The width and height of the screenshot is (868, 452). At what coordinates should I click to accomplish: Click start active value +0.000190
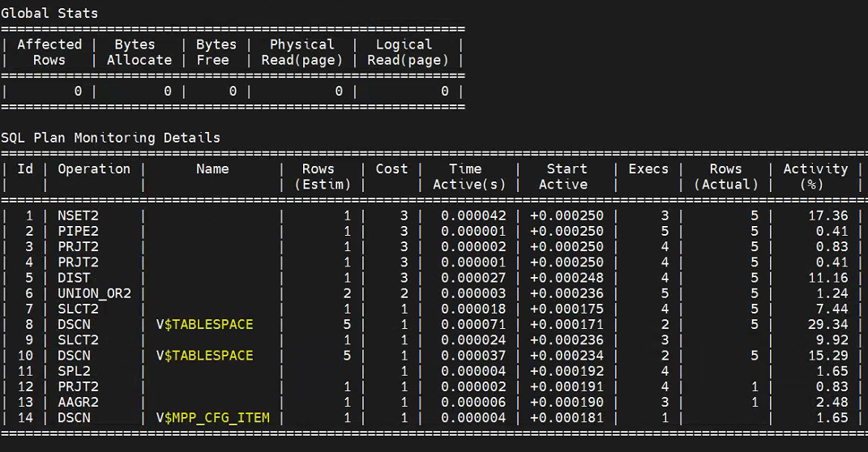[x=567, y=403]
